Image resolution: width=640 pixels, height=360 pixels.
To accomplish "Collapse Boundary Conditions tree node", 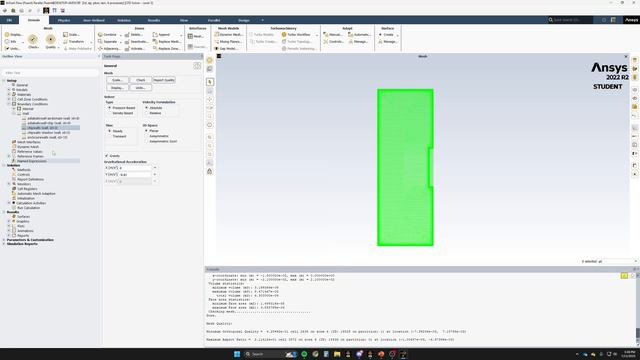I will [9, 104].
